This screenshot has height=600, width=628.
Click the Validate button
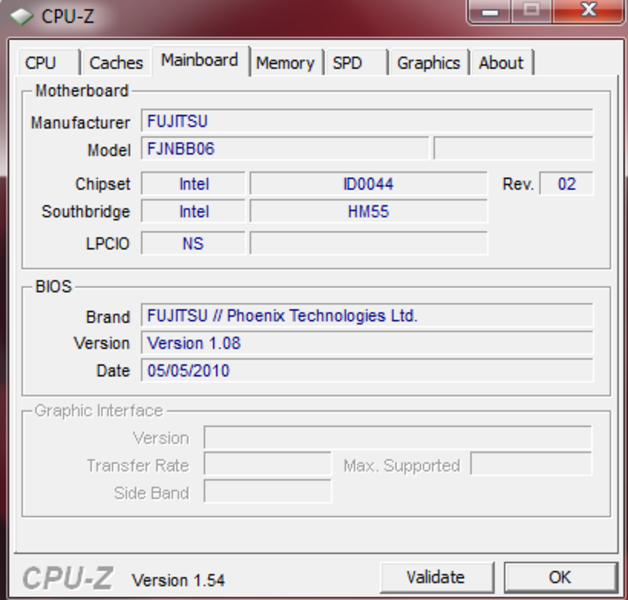(436, 577)
